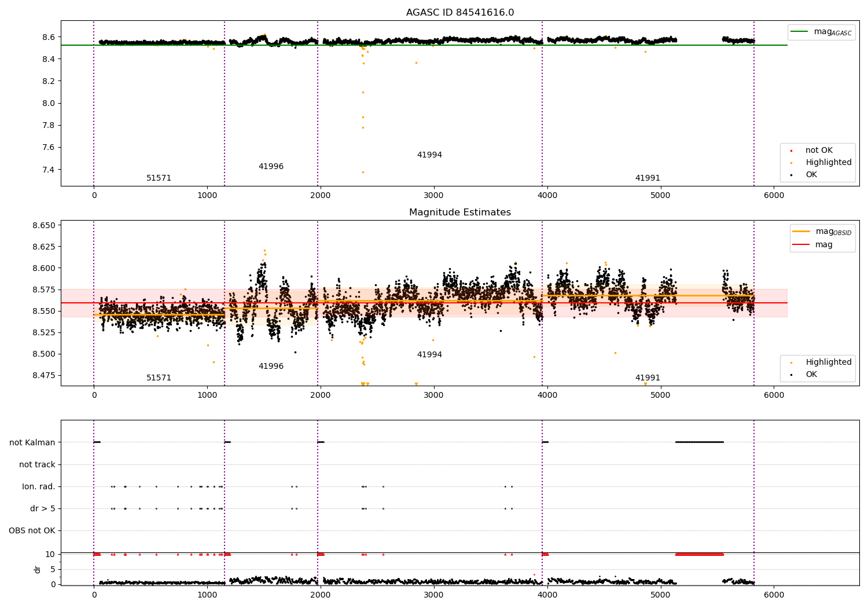The image size is (868, 608).
Task: Click the 8.550 tick label on middle plot
Action: tap(44, 312)
